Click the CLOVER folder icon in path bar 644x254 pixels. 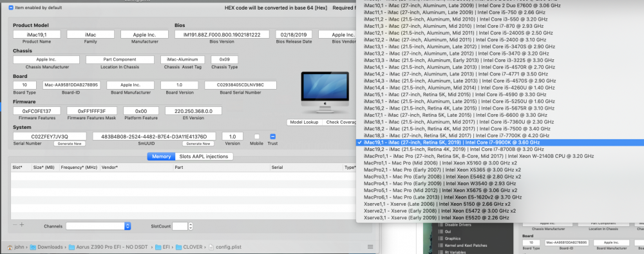coord(178,247)
